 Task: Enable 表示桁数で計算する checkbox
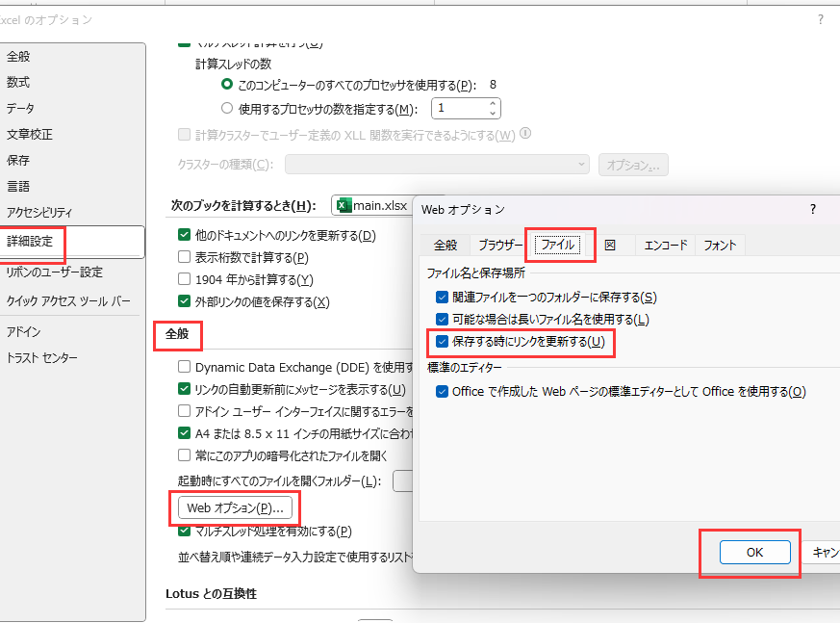point(185,257)
